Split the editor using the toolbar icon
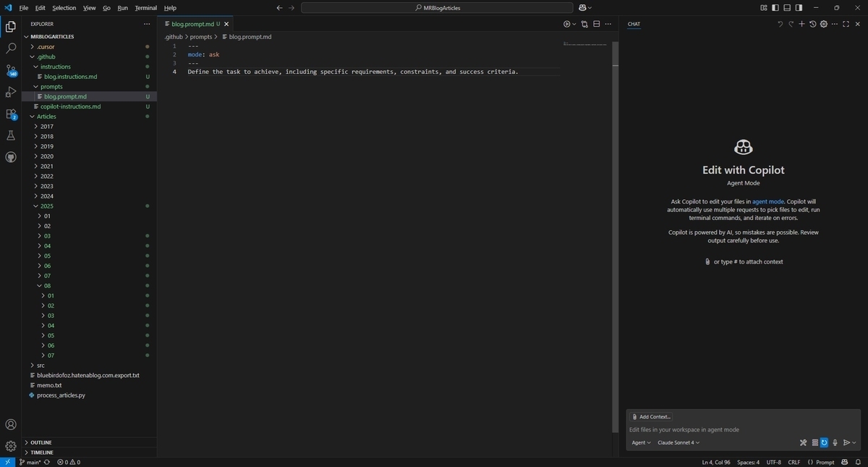This screenshot has height=467, width=868. point(597,23)
